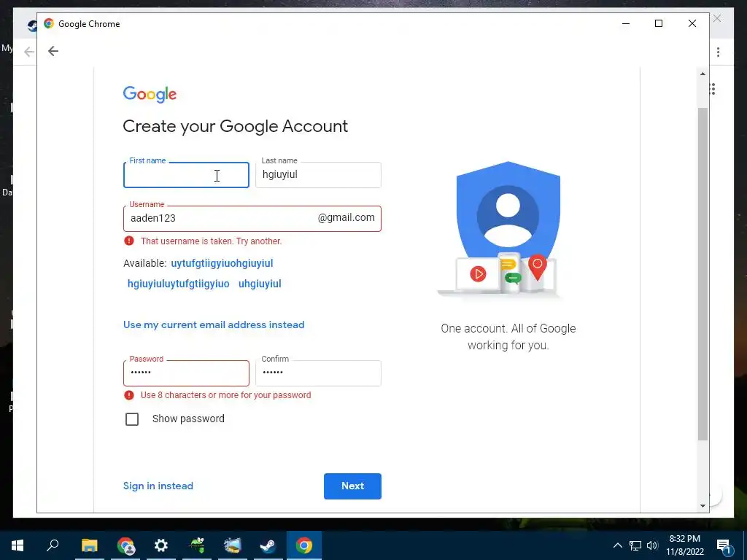Open Chrome's three-dot menu in the background window
This screenshot has width=747, height=560.
pos(718,52)
